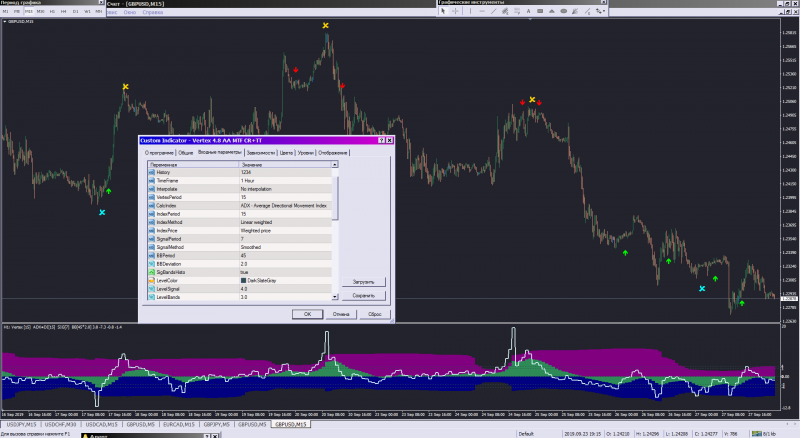
Task: Switch to the EURCAD,M15 chart tab
Action: [179, 425]
